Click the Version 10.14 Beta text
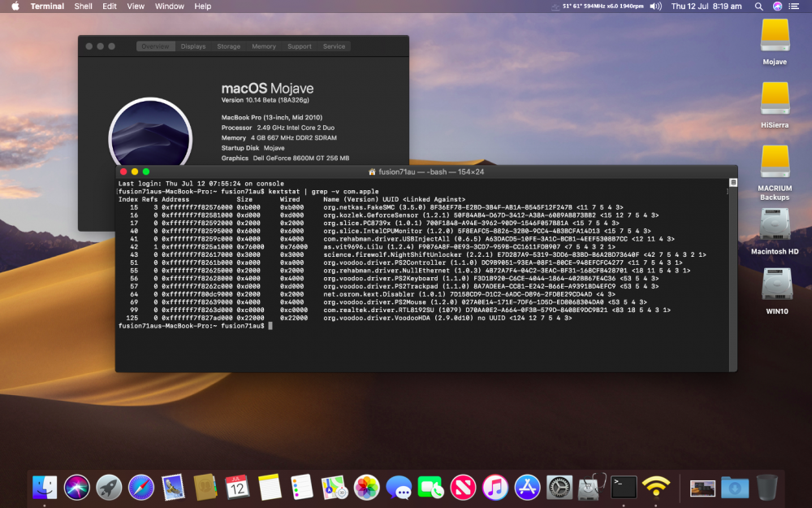The image size is (812, 508). click(266, 100)
